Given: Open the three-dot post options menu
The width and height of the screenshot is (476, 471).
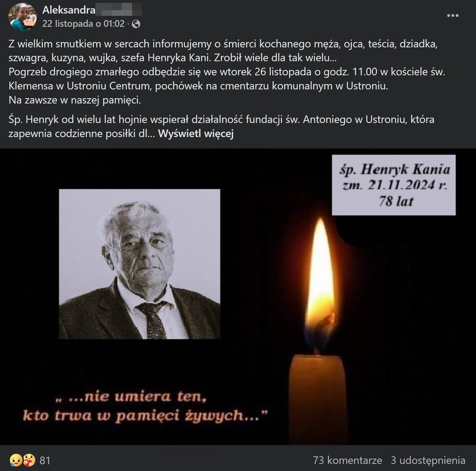Looking at the screenshot, I should pyautogui.click(x=452, y=15).
